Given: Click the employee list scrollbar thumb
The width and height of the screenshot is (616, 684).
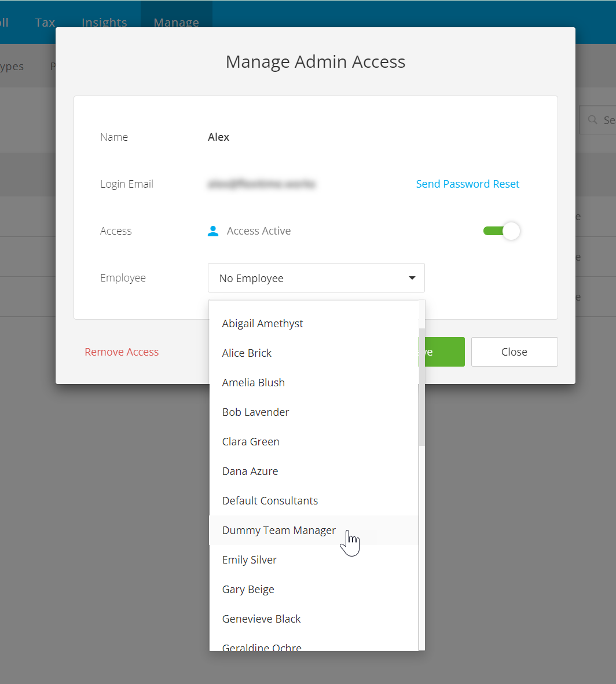Looking at the screenshot, I should (x=421, y=387).
